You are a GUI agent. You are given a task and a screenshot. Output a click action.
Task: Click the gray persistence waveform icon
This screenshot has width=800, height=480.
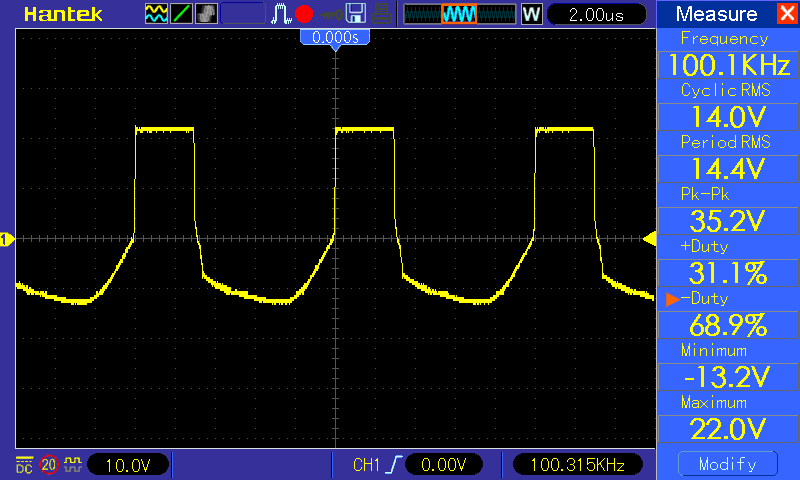[x=206, y=14]
